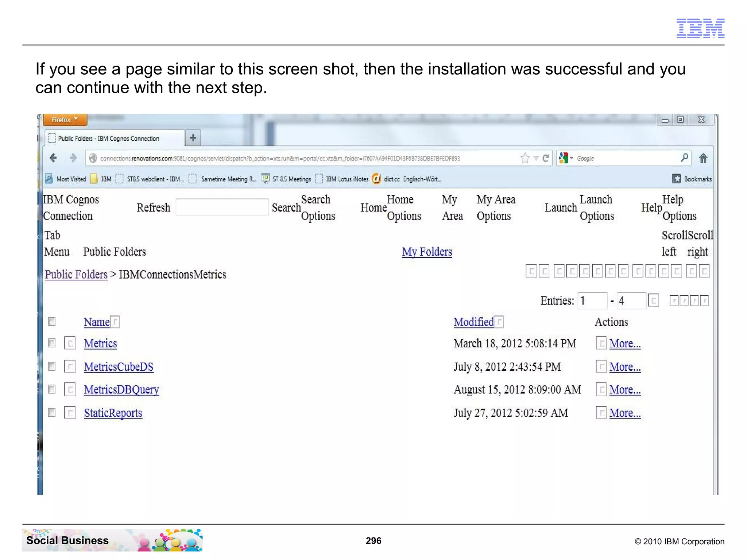Viewport: 747px width, 560px height.
Task: Click the properties icon beside Metrics More
Action: click(601, 343)
